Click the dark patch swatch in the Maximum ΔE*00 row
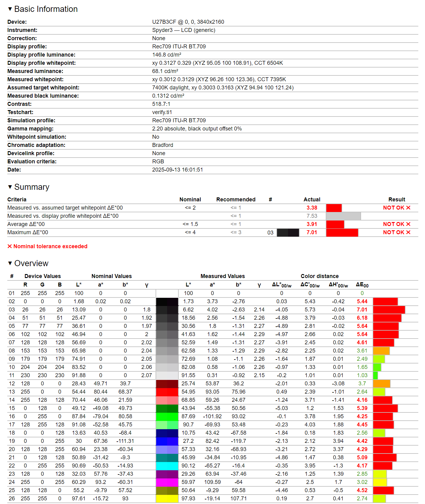425x504 pixels. point(288,232)
